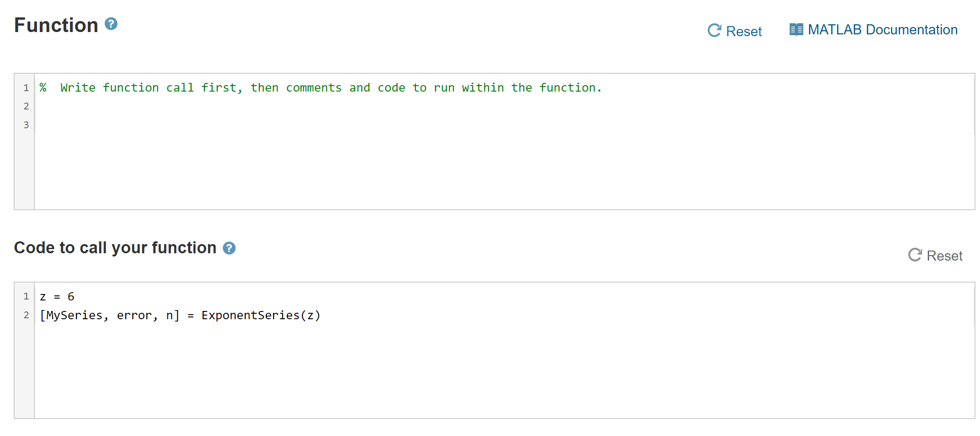Click the reset arrow icon above the call editor
Image resolution: width=980 pixels, height=436 pixels.
(x=915, y=255)
